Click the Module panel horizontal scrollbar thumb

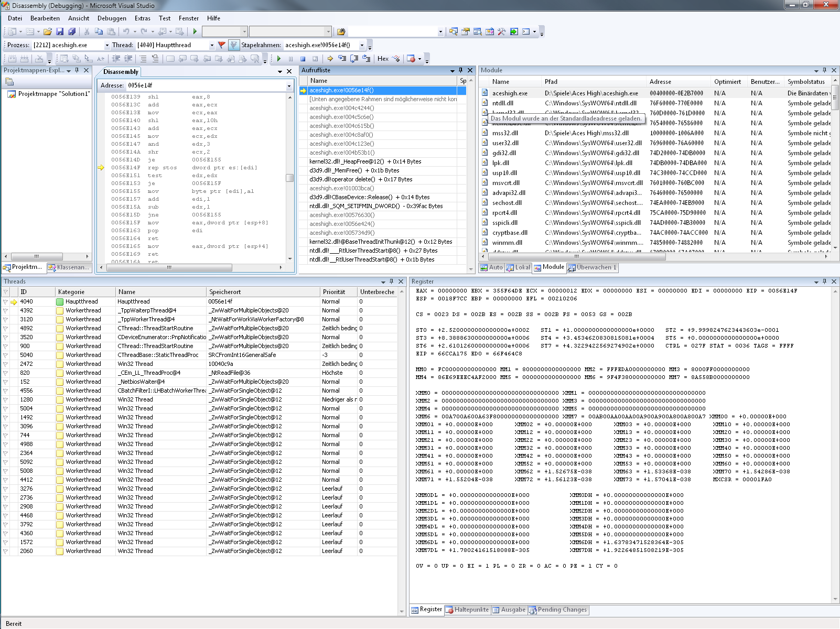point(576,256)
